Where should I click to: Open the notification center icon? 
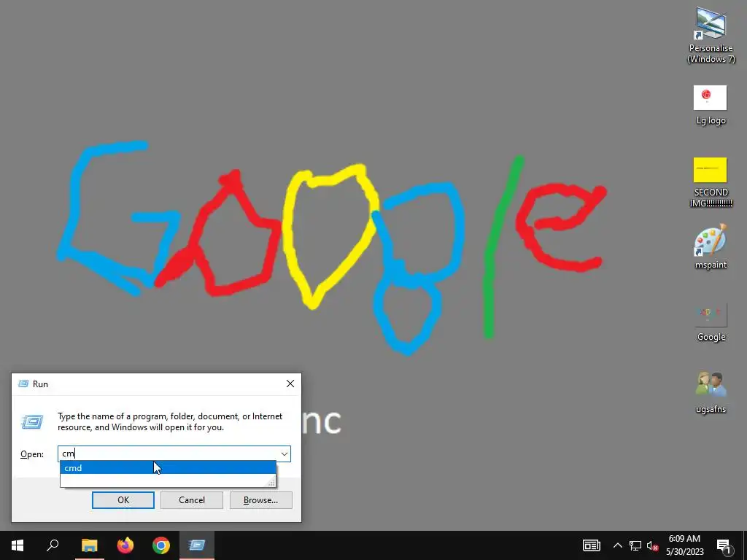[x=724, y=545]
